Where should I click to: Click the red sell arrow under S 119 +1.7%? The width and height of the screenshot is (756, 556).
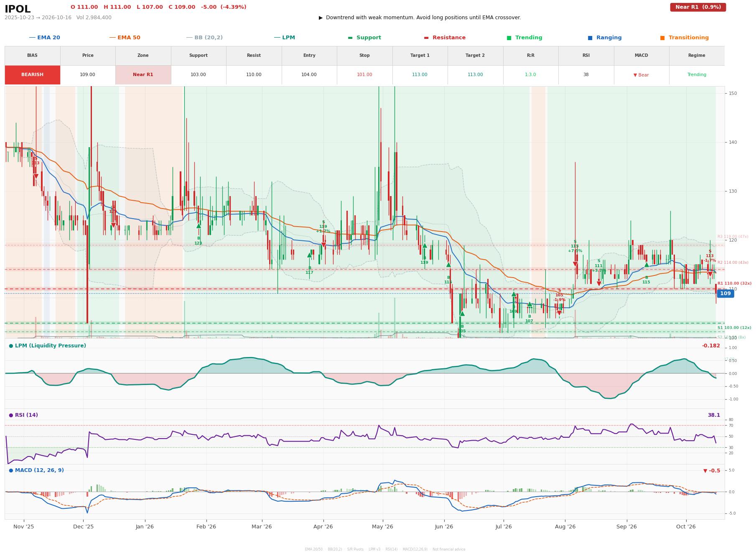coord(323,245)
